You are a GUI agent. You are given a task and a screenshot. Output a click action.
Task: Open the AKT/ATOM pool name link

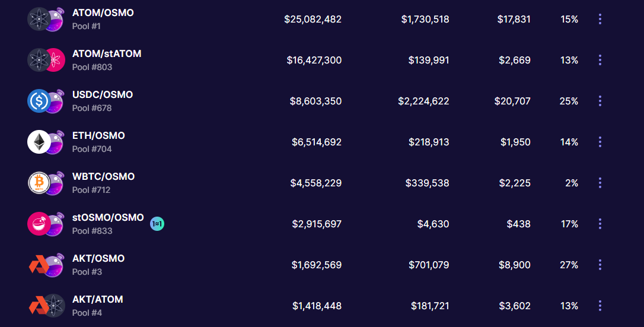point(98,300)
